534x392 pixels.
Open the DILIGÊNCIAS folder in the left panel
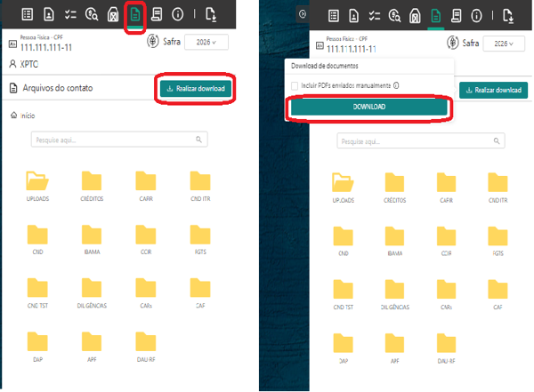point(92,293)
